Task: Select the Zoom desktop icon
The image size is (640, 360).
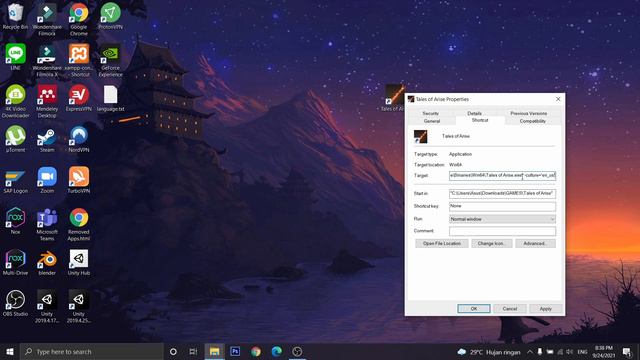Action: (47, 180)
